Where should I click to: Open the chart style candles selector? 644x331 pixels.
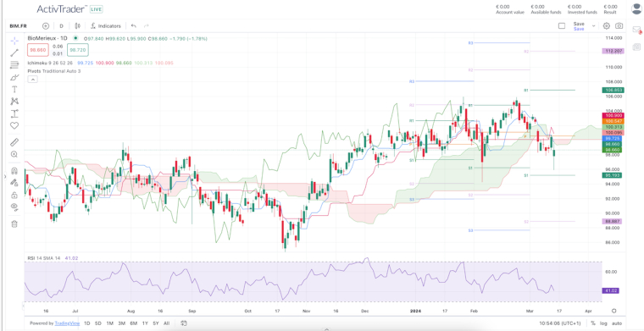(x=78, y=26)
